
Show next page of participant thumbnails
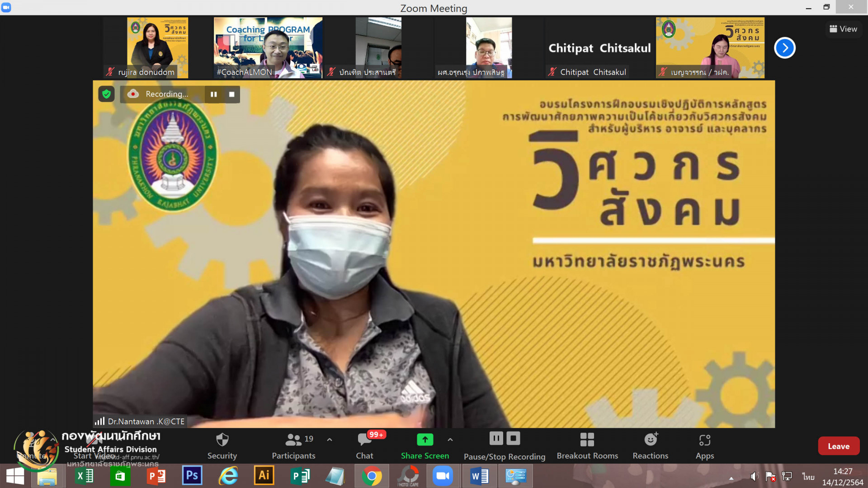[x=784, y=48]
